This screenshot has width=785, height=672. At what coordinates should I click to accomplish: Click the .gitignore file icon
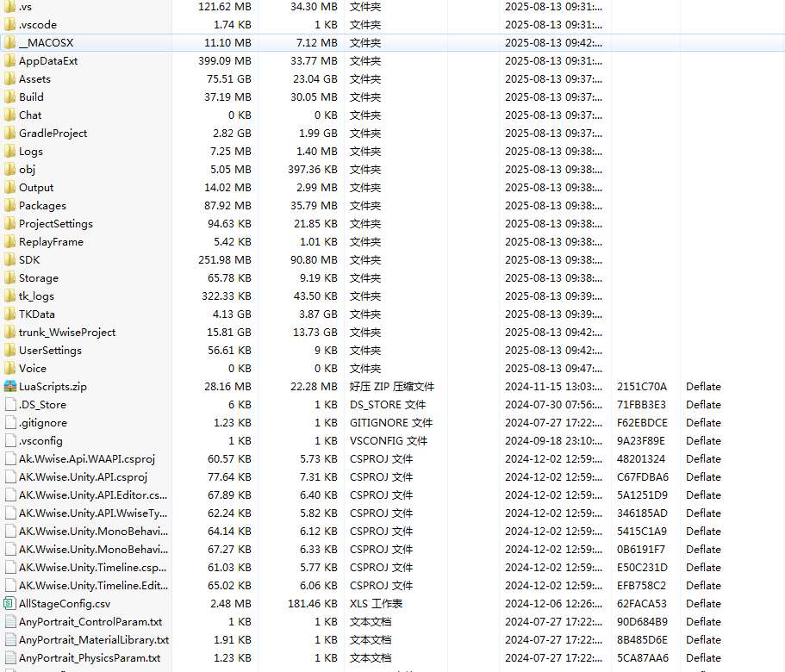pos(10,423)
